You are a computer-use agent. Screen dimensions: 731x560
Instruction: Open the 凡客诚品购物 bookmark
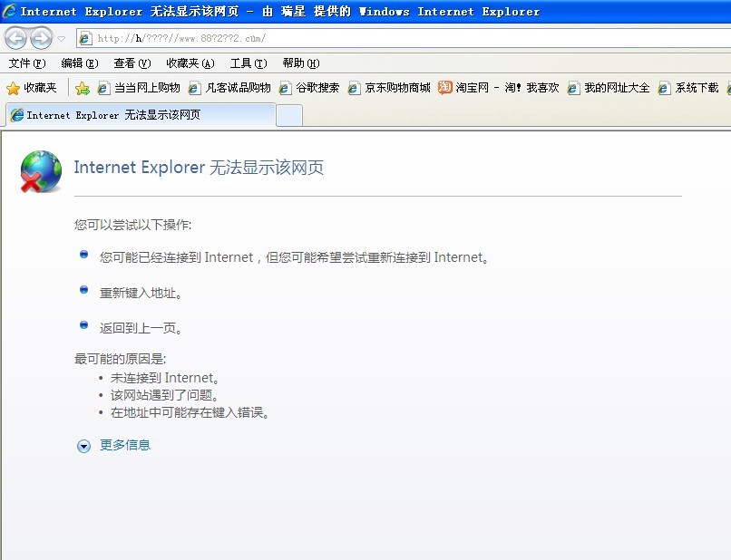(229, 88)
